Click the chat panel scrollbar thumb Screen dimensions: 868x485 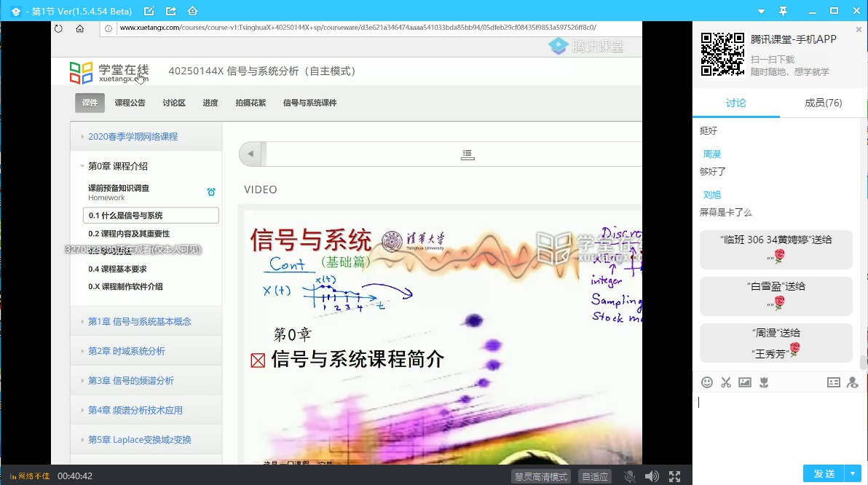(864, 362)
